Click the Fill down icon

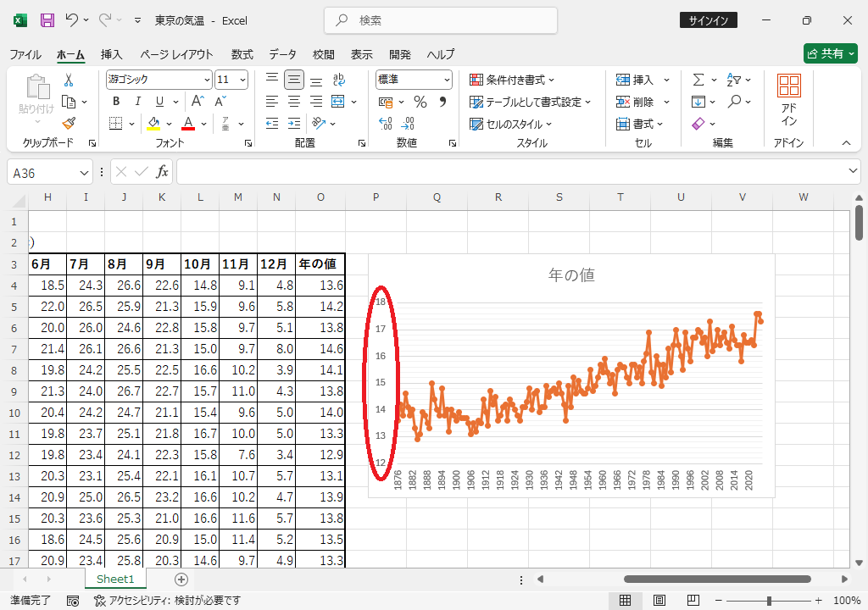click(698, 102)
